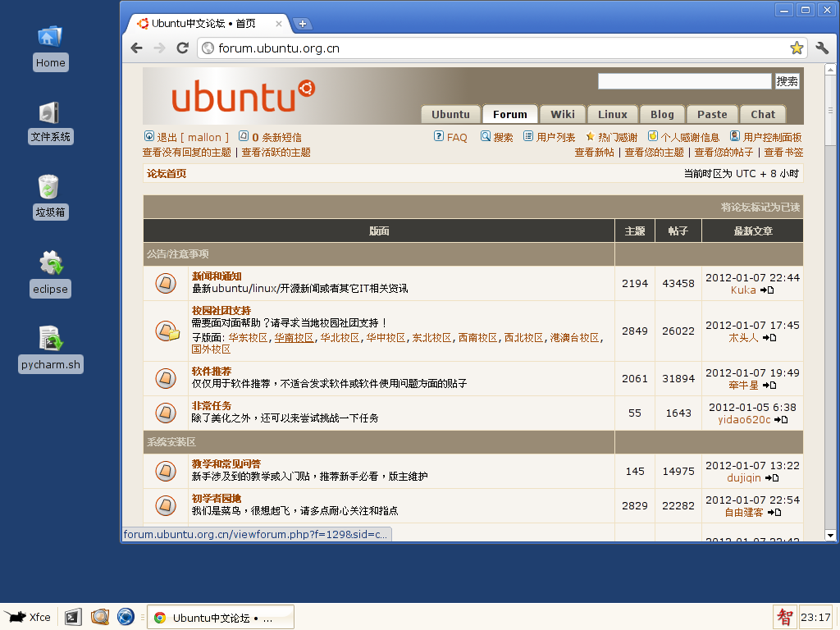Bookmark this page with the star
The width and height of the screenshot is (840, 630).
[x=797, y=48]
